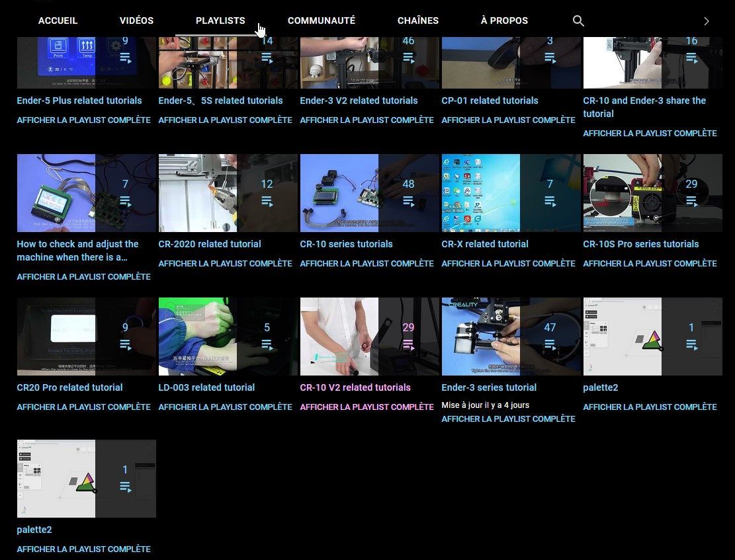This screenshot has height=560, width=735.
Task: Show full playlist under CR-2020 related tutorial
Action: coord(225,263)
